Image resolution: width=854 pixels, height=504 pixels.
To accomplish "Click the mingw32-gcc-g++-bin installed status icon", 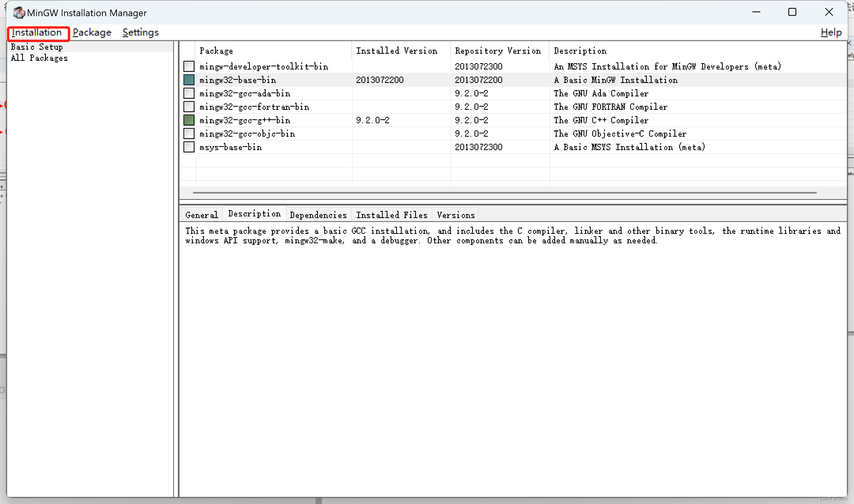I will tap(189, 120).
